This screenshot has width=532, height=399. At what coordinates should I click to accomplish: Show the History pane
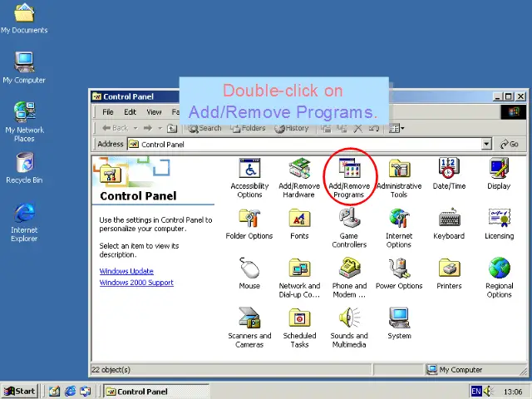[x=292, y=128]
